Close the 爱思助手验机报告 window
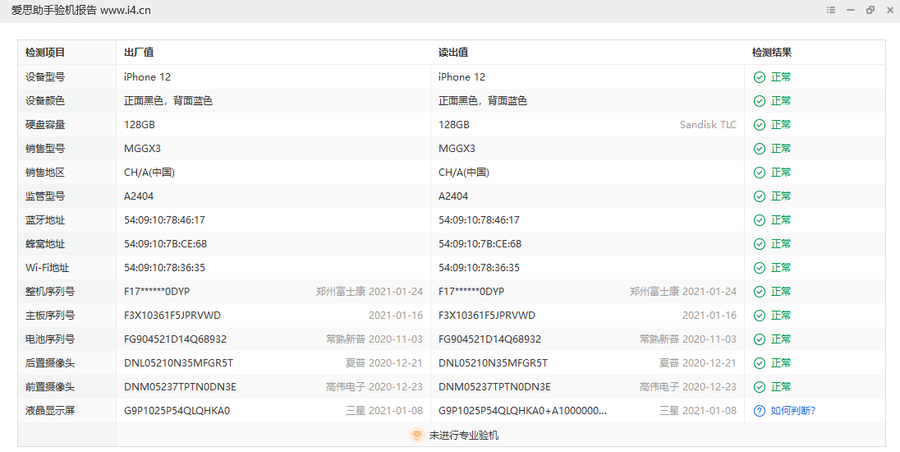Viewport: 900px width, 452px height. tap(890, 10)
